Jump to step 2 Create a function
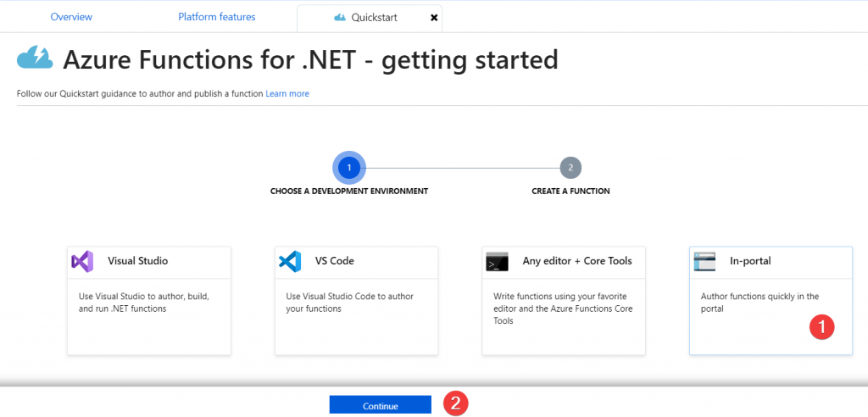868x417 pixels. (x=570, y=167)
